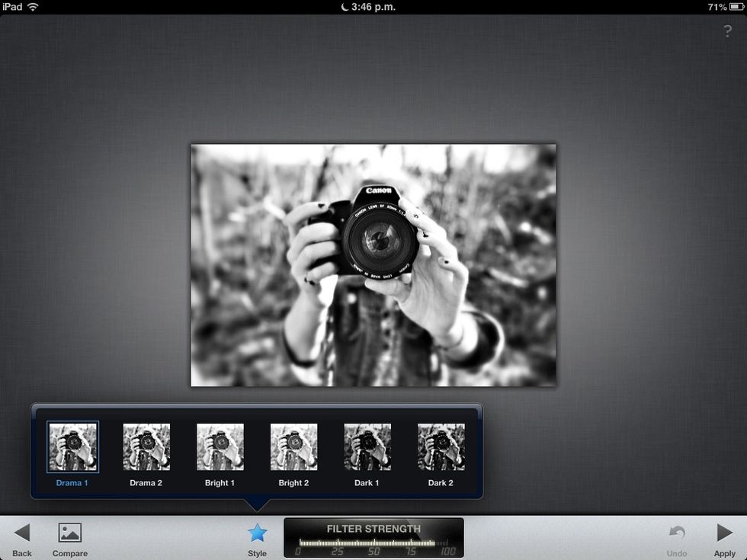This screenshot has height=560, width=747.
Task: Tap the Apply arrow icon
Action: (x=725, y=533)
